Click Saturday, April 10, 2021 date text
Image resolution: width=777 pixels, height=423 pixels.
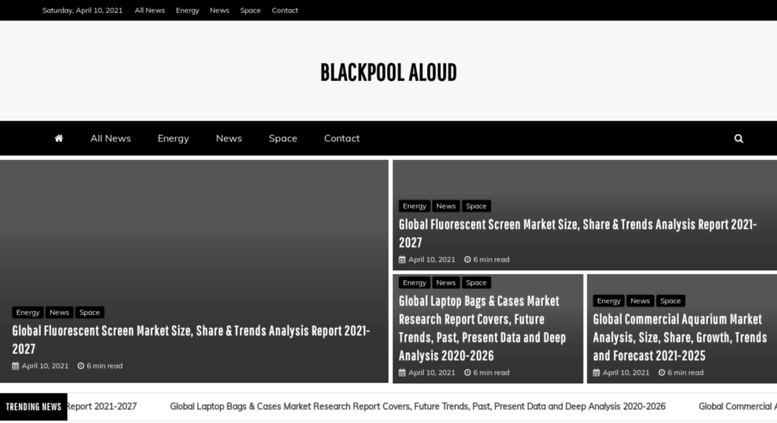[x=82, y=10]
